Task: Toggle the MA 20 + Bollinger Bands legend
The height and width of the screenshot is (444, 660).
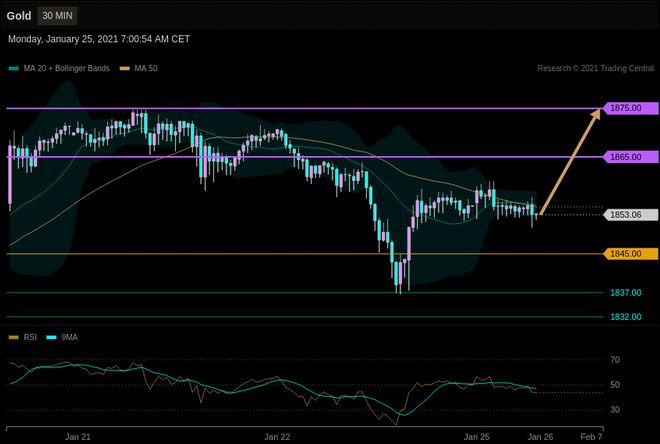Action: pos(59,68)
